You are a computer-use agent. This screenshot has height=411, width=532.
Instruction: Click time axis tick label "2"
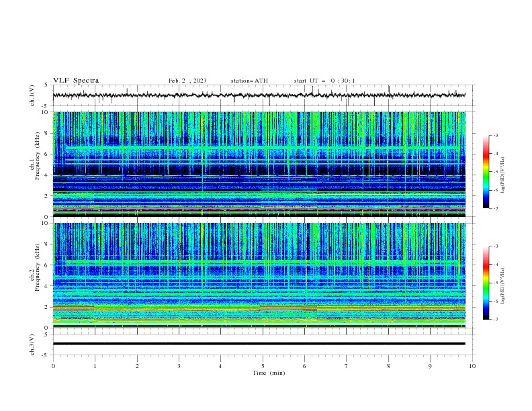click(x=137, y=366)
